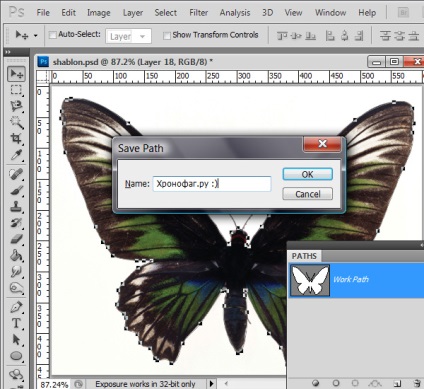
Task: Open the 3D menu
Action: tap(267, 13)
